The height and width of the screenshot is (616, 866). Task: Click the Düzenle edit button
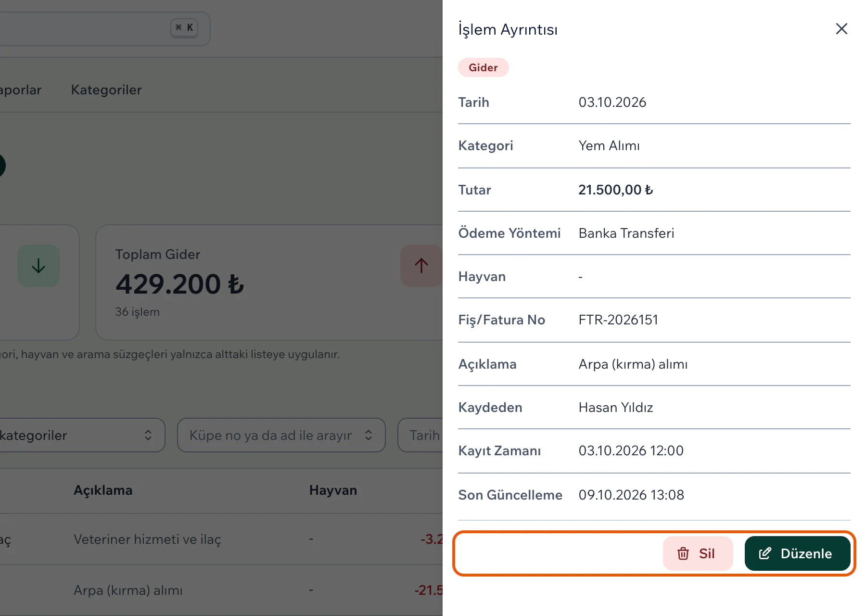tap(797, 553)
